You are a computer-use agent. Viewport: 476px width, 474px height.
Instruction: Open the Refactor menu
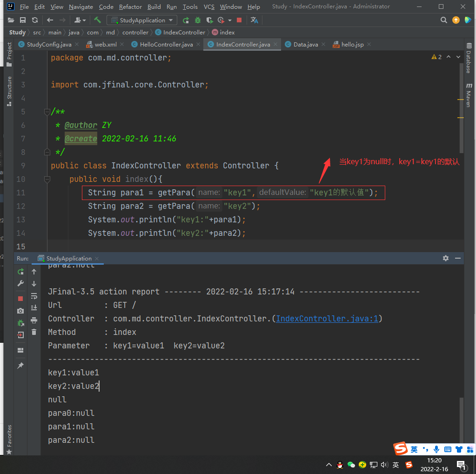click(x=130, y=7)
